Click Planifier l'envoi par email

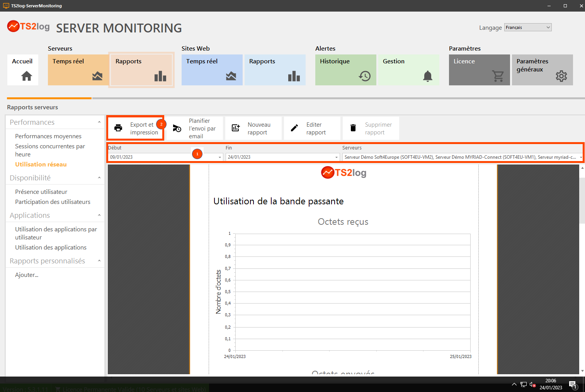(x=195, y=128)
